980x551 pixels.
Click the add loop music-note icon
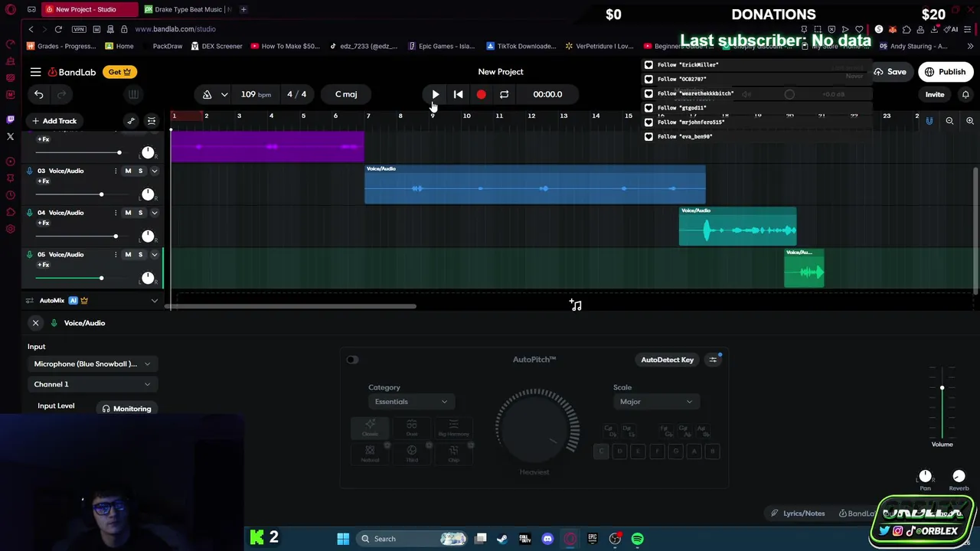(x=576, y=305)
